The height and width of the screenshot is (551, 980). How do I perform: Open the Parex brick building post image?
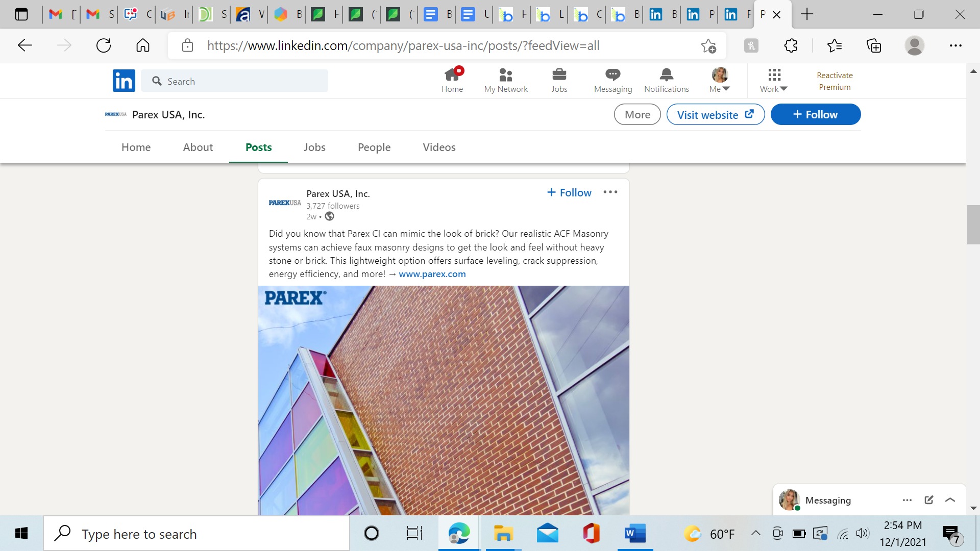coord(444,400)
